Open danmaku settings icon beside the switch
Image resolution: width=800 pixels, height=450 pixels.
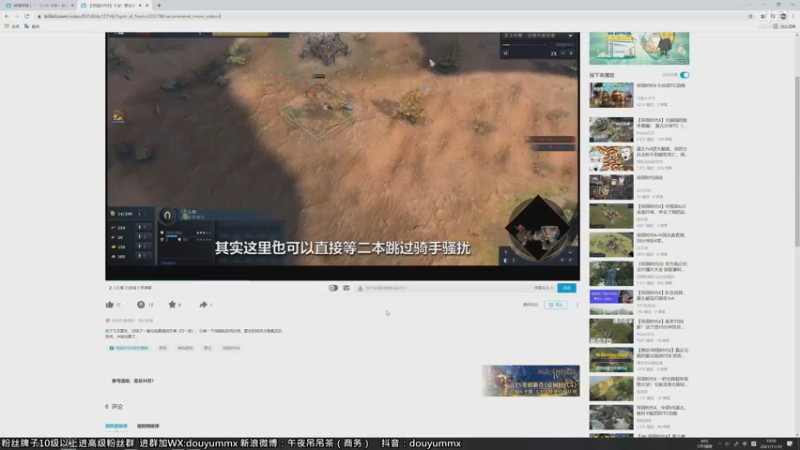pos(346,288)
